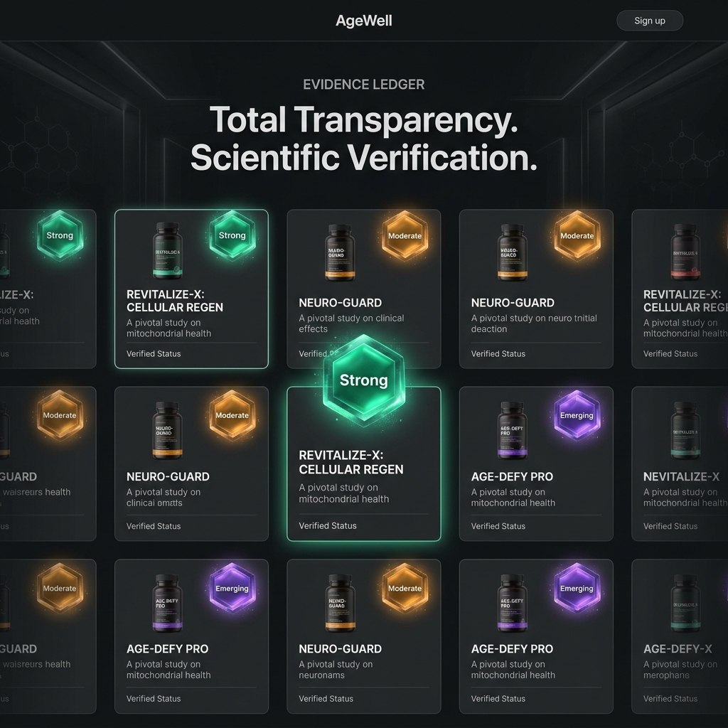Click the bottle icon on Age-Defy-X card
The width and height of the screenshot is (728, 728).
pos(685,603)
